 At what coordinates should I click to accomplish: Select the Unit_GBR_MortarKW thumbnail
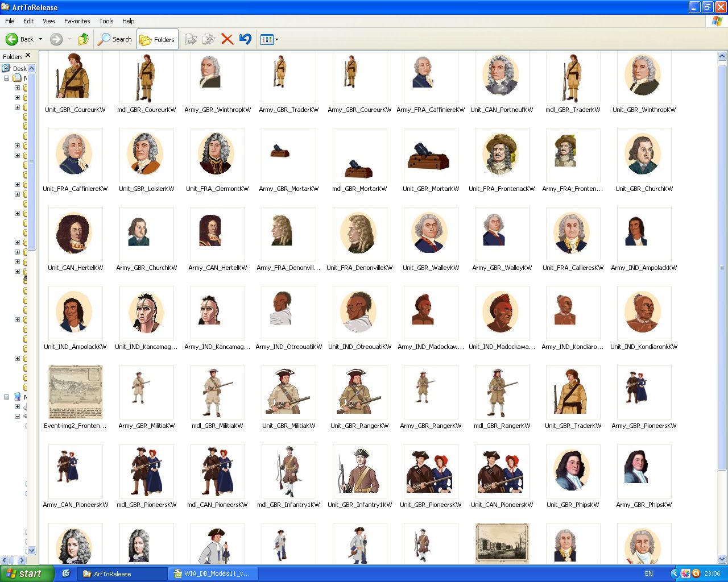(x=431, y=155)
